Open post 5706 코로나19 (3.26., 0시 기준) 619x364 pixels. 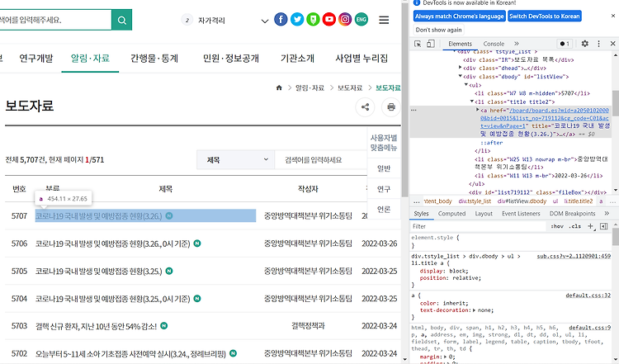click(x=112, y=243)
